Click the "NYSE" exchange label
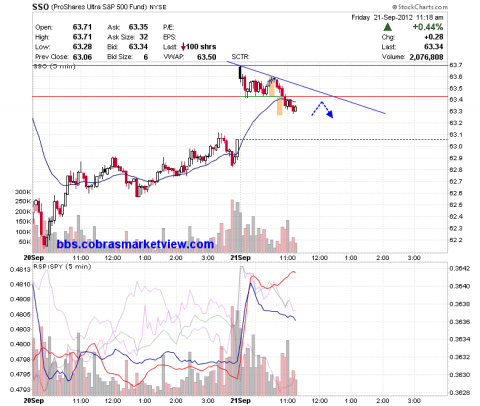 tap(158, 7)
